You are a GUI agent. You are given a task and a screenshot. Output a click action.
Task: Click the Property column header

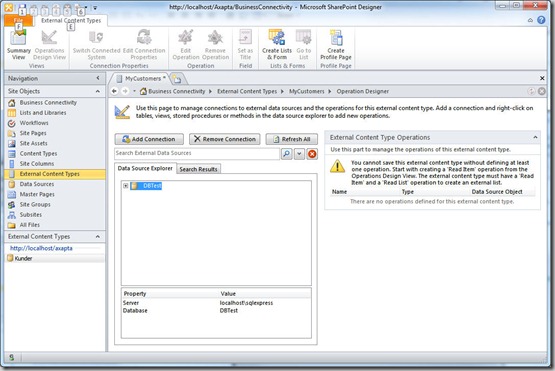click(x=135, y=294)
